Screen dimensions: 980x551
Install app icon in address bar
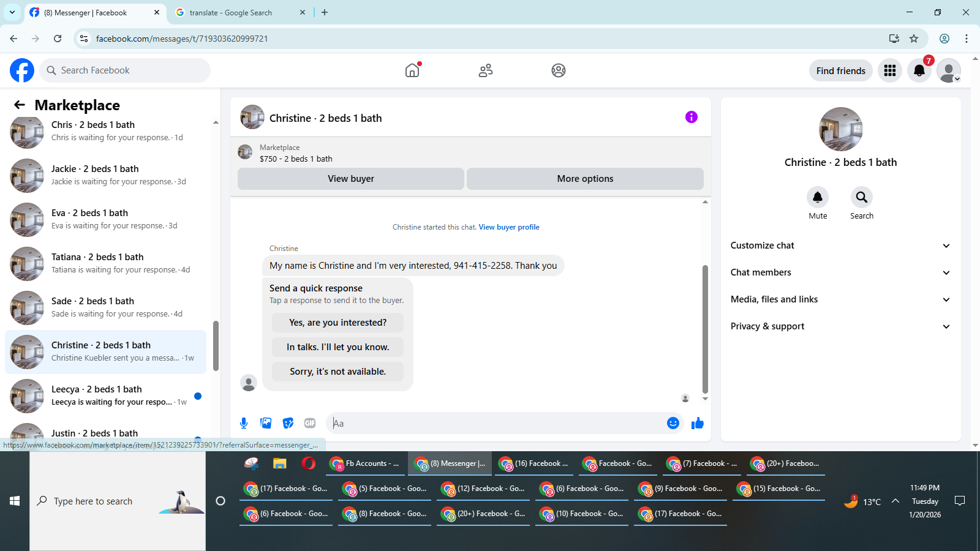pos(894,39)
